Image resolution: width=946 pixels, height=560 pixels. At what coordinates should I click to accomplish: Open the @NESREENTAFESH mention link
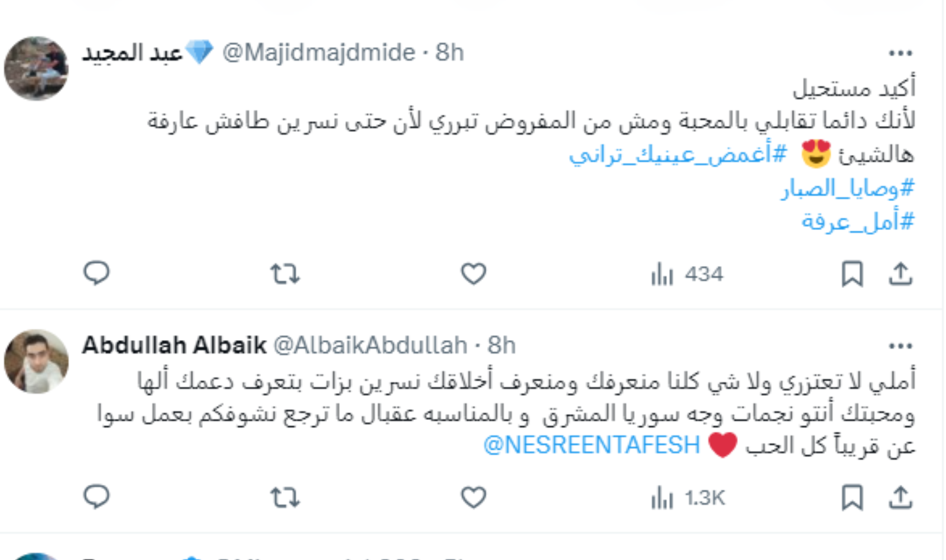pos(592,445)
